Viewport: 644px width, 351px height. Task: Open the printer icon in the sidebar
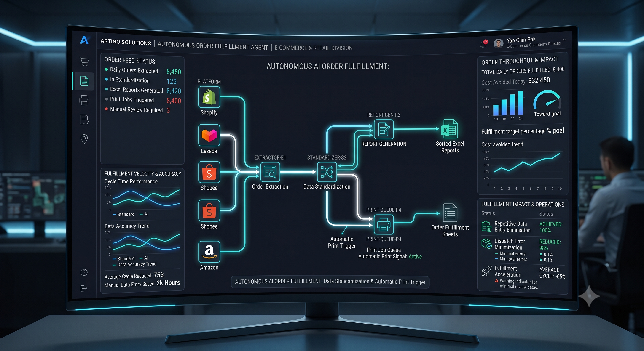point(84,100)
